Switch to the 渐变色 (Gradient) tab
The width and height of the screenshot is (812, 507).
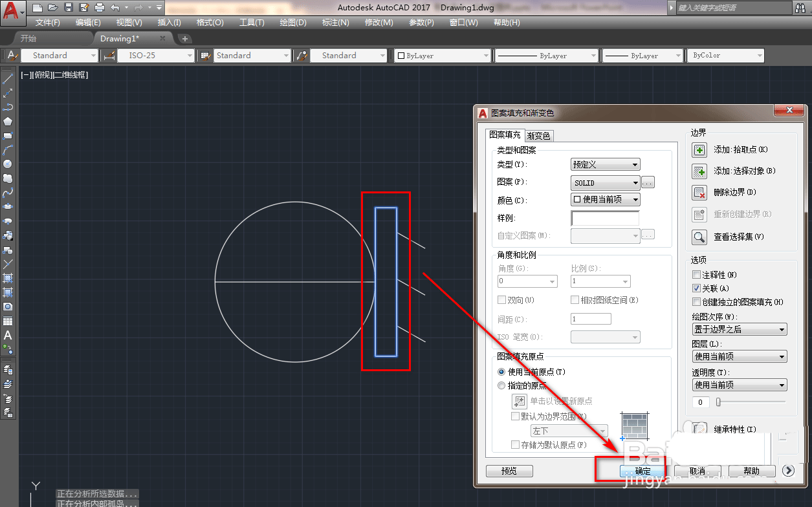click(x=538, y=136)
